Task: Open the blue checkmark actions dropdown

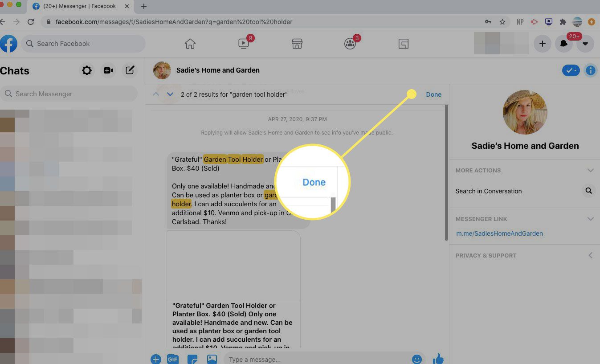Action: click(x=571, y=70)
